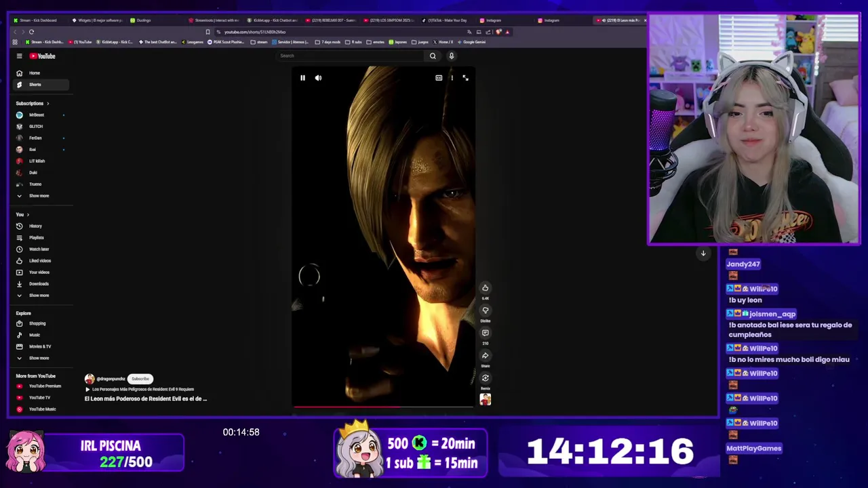The image size is (868, 488).
Task: Open the linked Resident Evil 9 Requiem video
Action: point(141,390)
